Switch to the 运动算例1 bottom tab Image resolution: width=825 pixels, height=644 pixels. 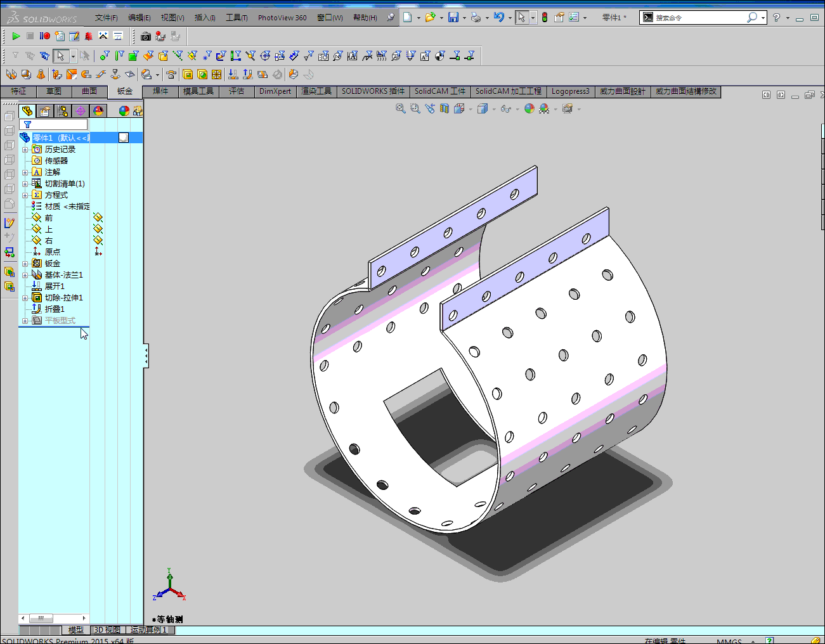coord(148,630)
